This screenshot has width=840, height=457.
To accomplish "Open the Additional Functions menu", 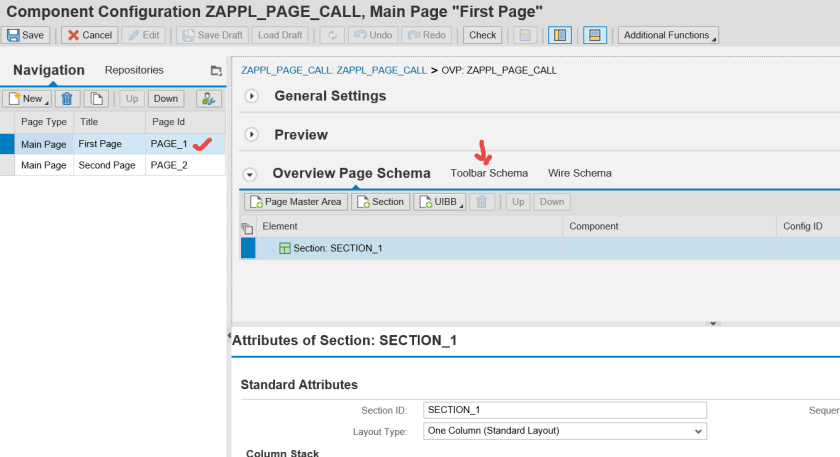I will coord(667,35).
